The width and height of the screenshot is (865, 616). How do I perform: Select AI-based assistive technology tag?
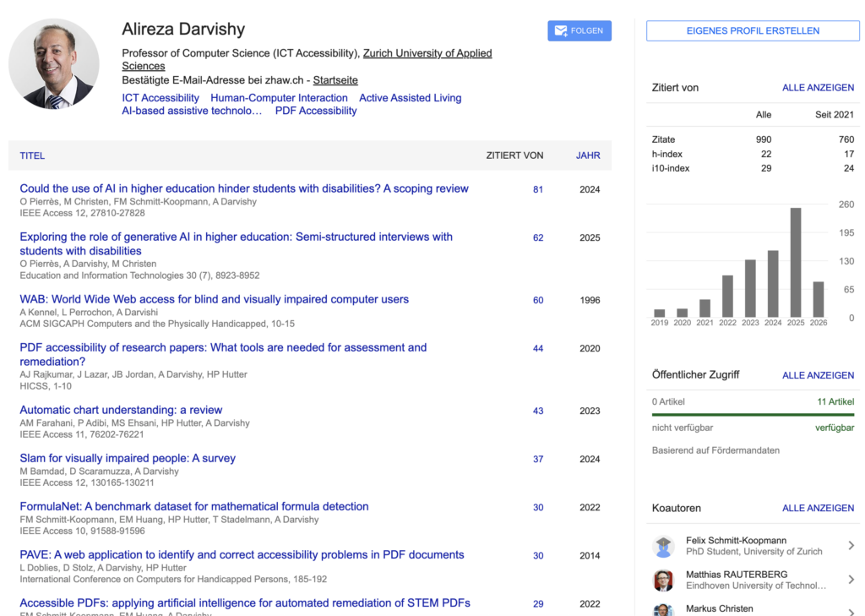click(x=192, y=111)
